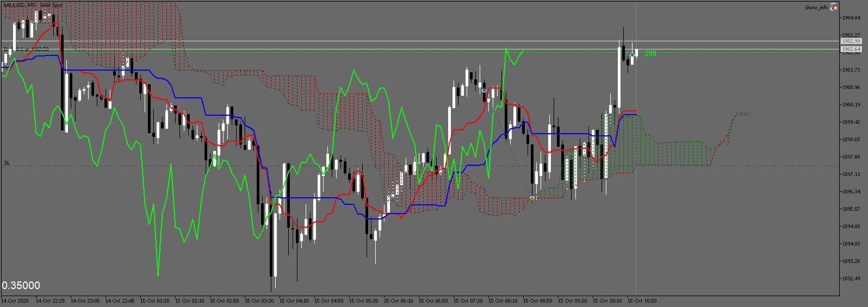
Task: Click the 15 Oct 05:30 time axis label
Action: pos(363,300)
